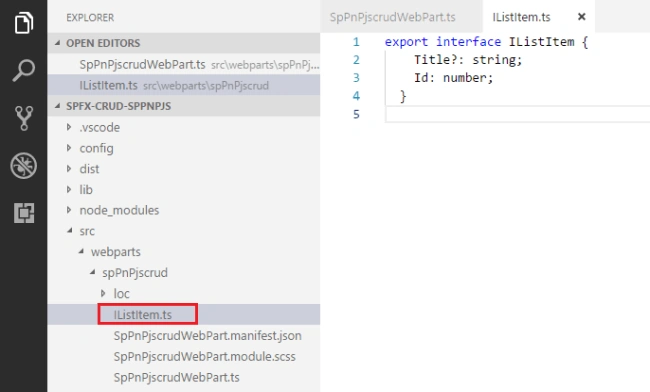The image size is (650, 392).
Task: Select the lib folder name
Action: pos(86,190)
